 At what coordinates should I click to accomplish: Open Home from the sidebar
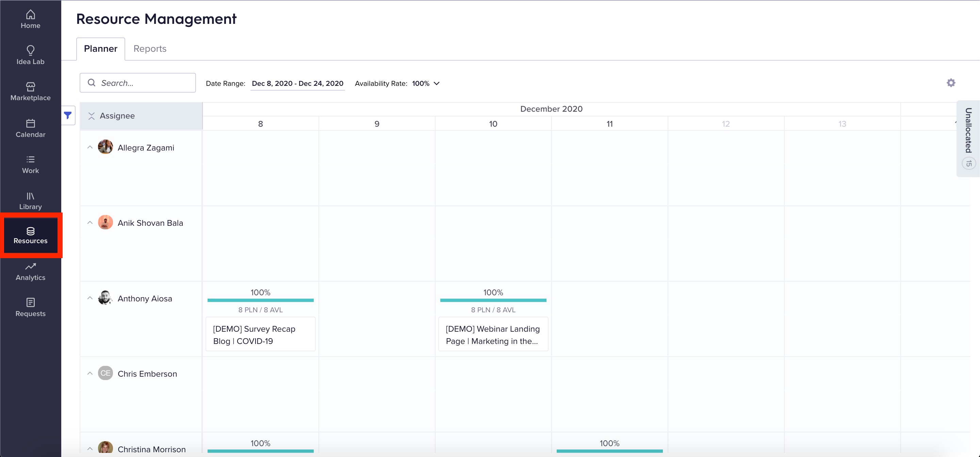tap(30, 19)
